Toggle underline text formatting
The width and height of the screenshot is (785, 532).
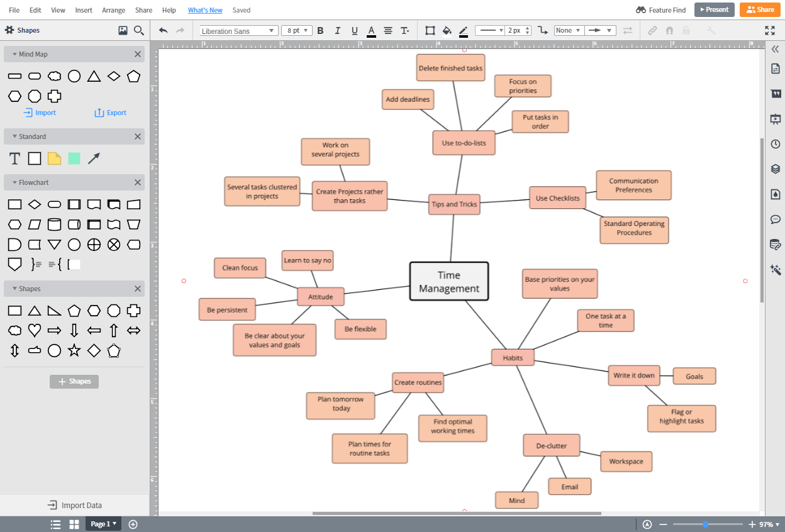354,30
